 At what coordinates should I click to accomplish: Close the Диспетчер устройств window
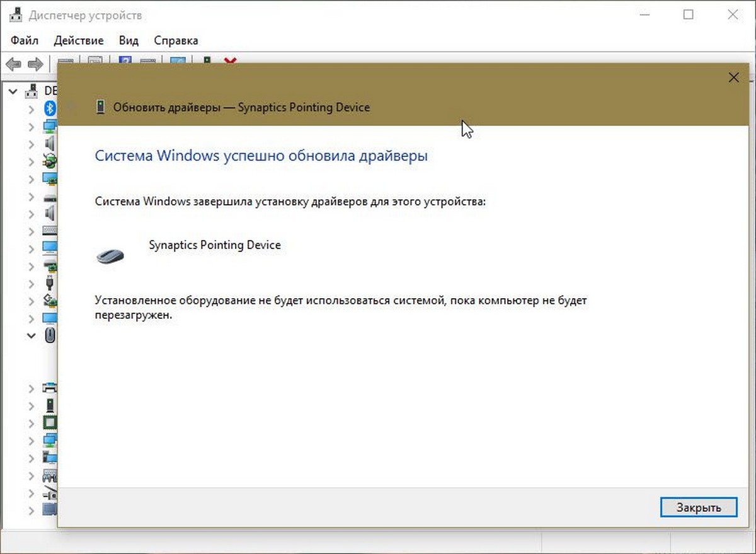click(731, 14)
